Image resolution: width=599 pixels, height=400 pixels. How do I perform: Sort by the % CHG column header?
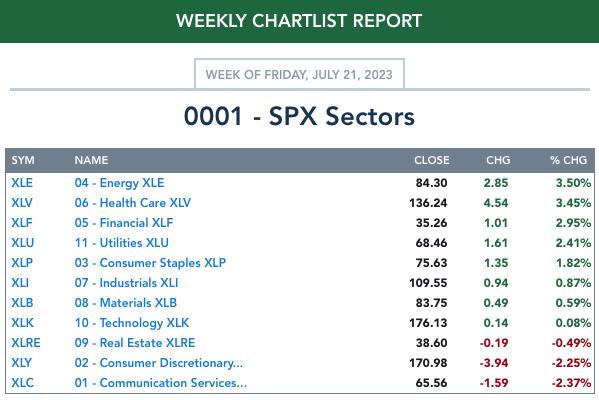click(568, 160)
